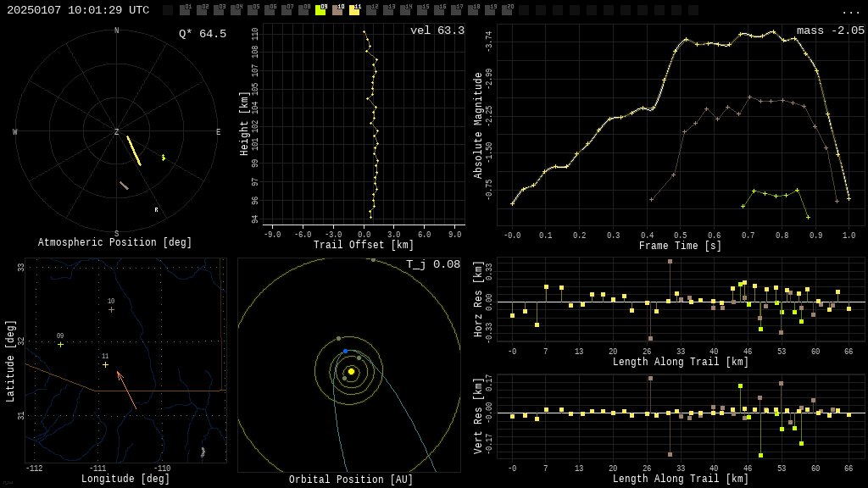
Task: Click the yellow Sun in the orbit plot
Action: [x=351, y=371]
